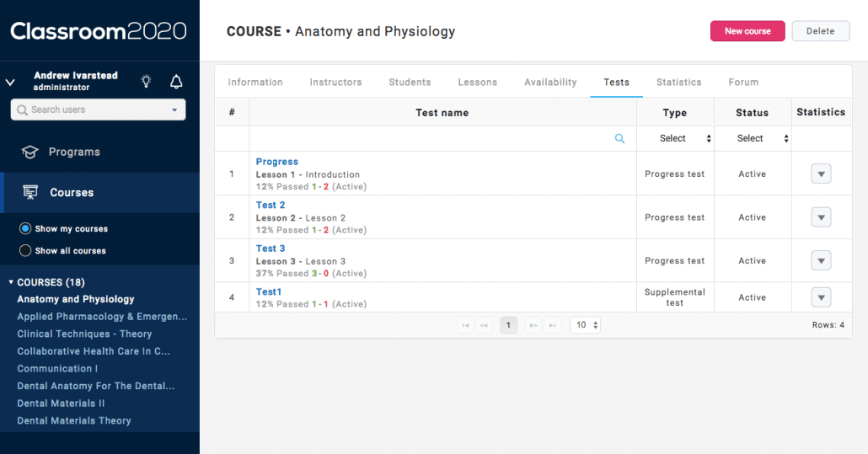Click the Programs graduation cap icon
The width and height of the screenshot is (868, 454).
(30, 152)
